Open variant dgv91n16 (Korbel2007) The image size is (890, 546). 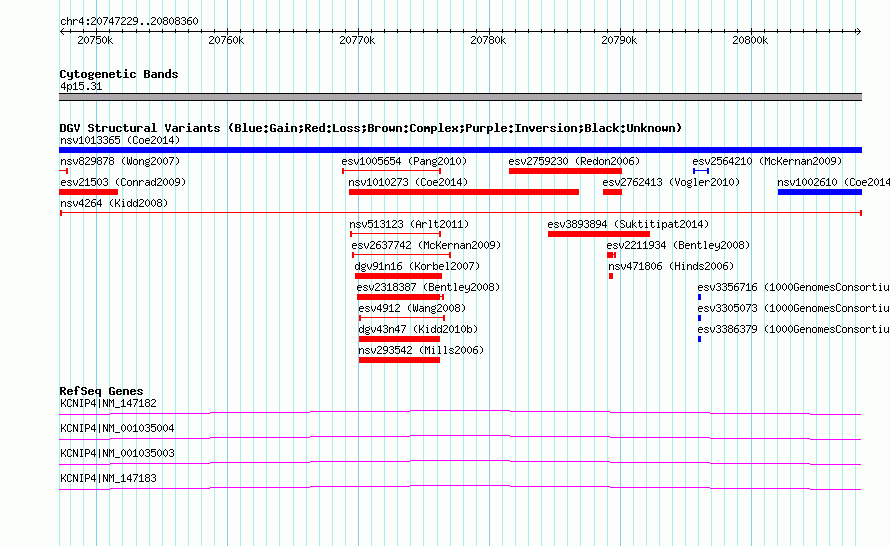[x=417, y=266]
